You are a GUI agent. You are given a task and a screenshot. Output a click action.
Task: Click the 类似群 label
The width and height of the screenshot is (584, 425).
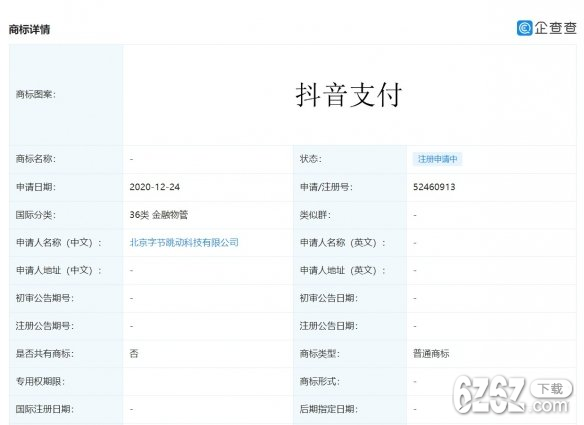(x=315, y=215)
